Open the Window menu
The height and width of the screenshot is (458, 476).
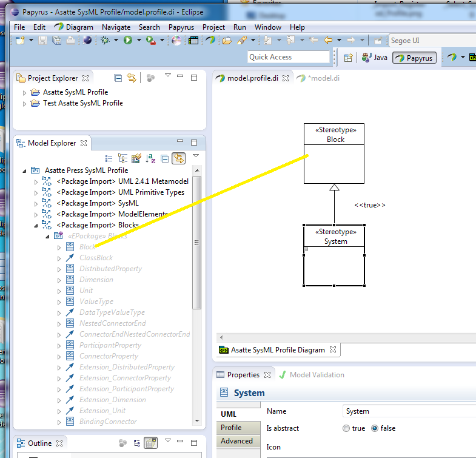[x=268, y=27]
